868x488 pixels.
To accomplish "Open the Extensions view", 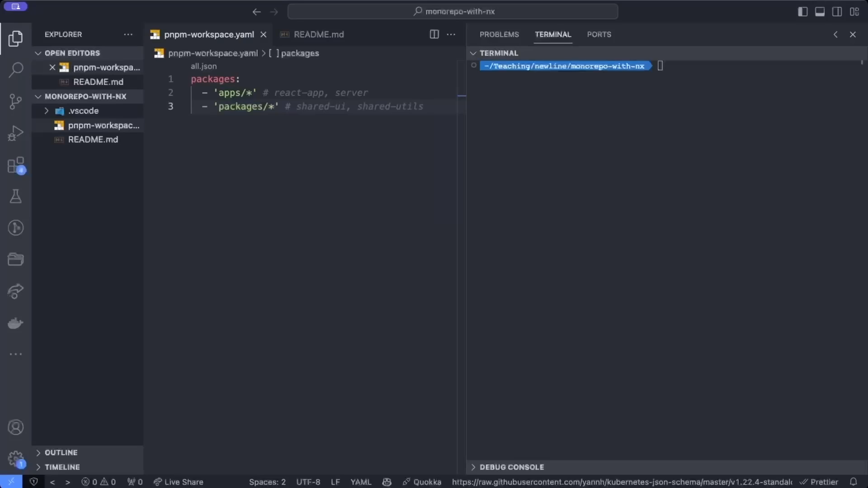I will point(16,165).
